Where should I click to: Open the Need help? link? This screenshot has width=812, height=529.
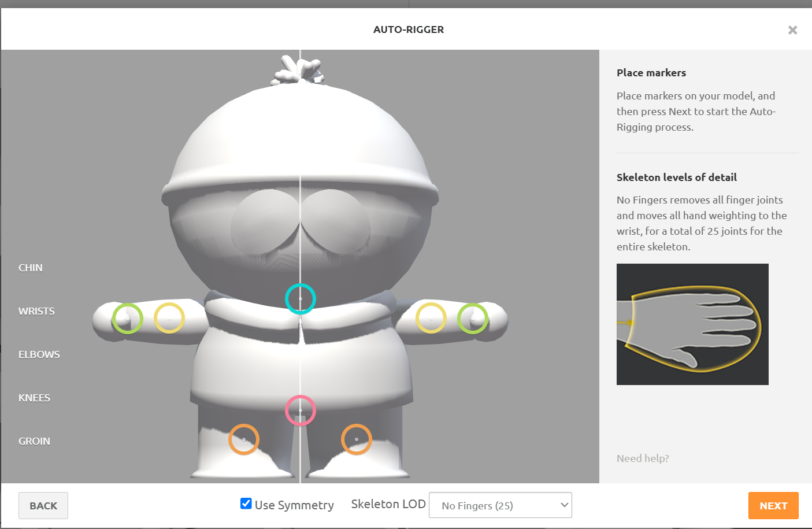pos(643,458)
